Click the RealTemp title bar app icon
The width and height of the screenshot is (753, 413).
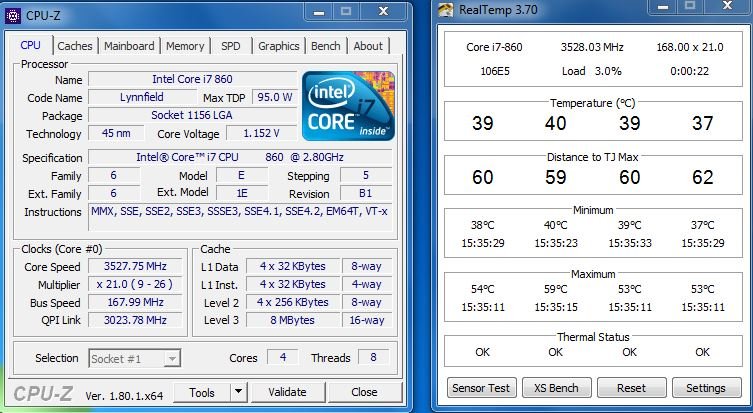(446, 10)
